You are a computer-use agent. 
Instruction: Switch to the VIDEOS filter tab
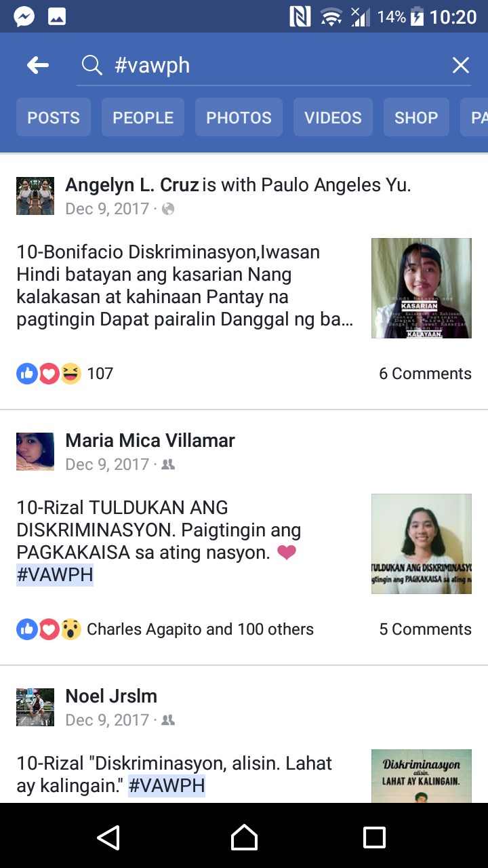click(333, 117)
